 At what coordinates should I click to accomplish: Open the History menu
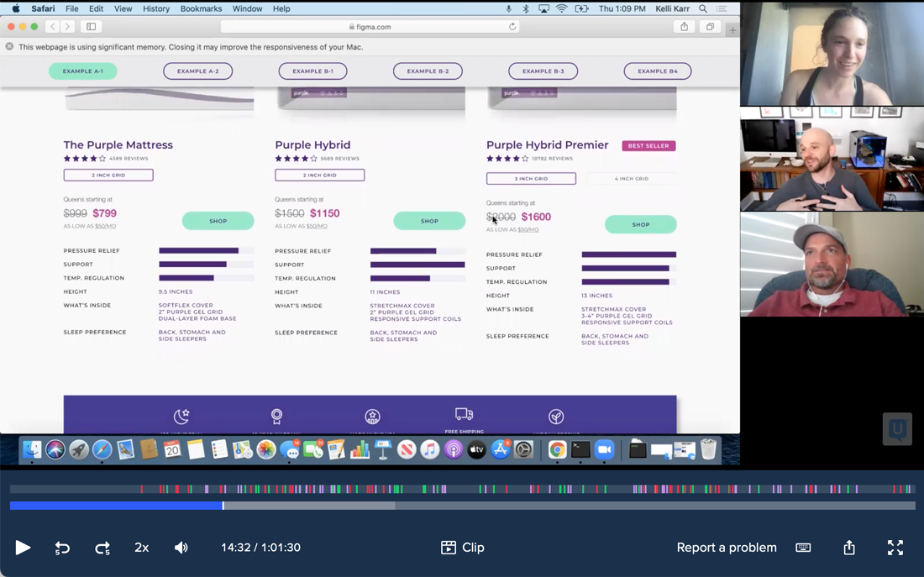pyautogui.click(x=156, y=9)
